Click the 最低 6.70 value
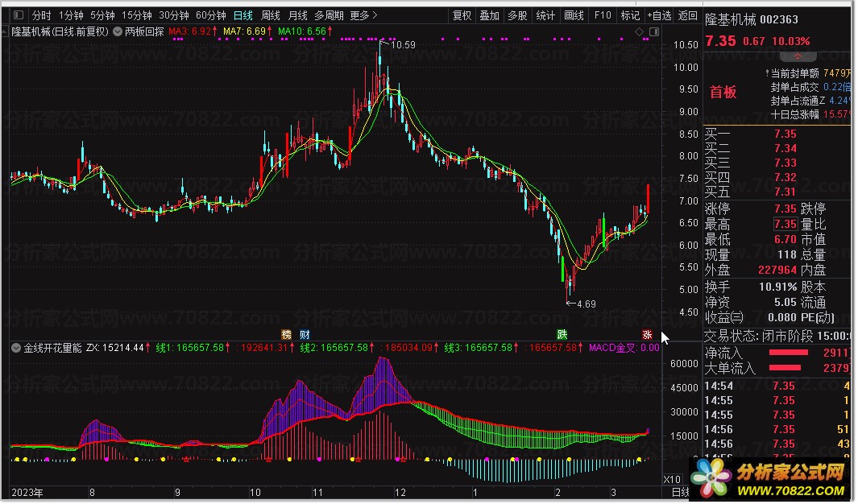This screenshot has width=858, height=504. 785,239
